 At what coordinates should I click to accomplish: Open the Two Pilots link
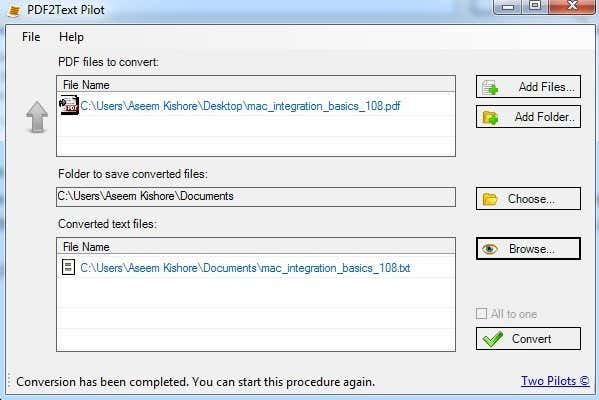(x=555, y=381)
